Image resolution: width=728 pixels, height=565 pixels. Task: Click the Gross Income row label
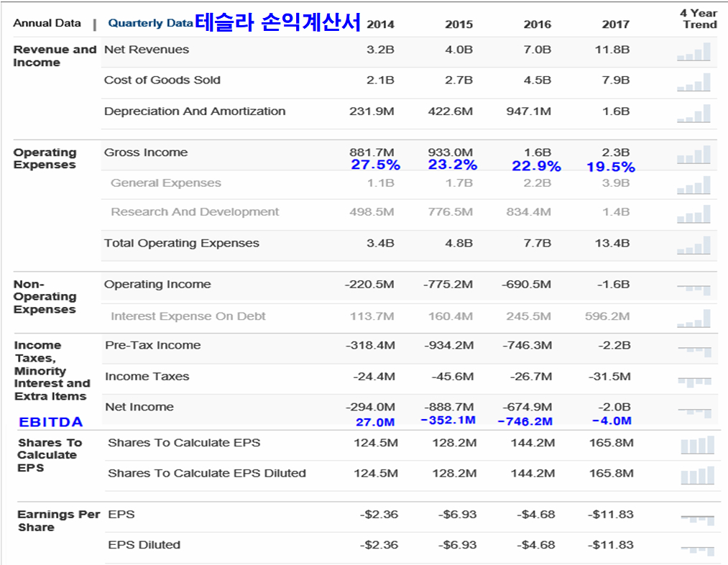coord(146,152)
